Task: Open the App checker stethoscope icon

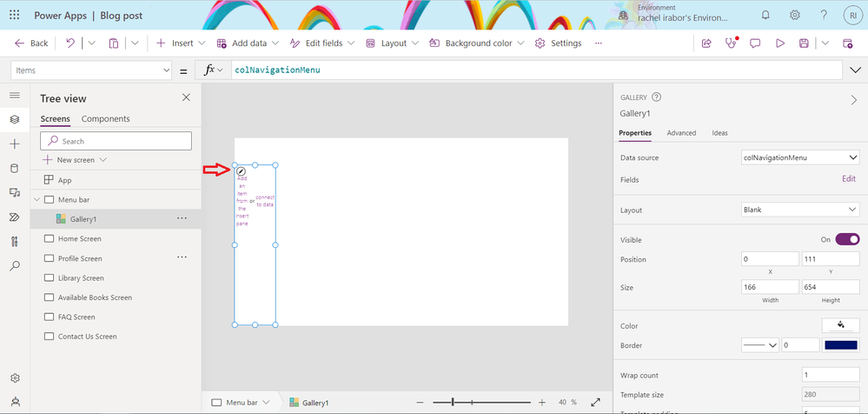Action: pos(732,43)
